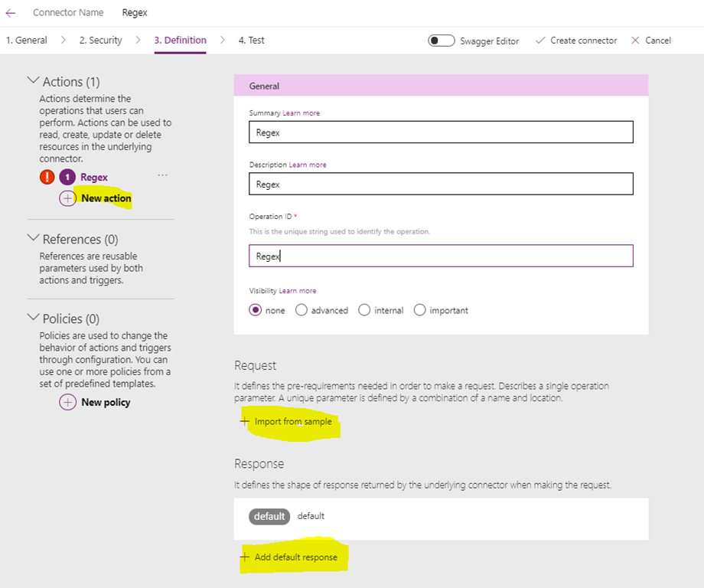Select the advanced visibility radio button
This screenshot has width=704, height=588.
301,310
